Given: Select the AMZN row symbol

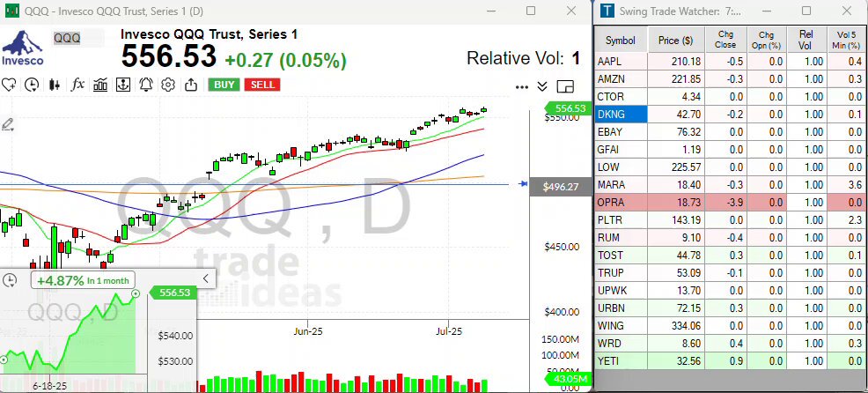Looking at the screenshot, I should (x=620, y=79).
